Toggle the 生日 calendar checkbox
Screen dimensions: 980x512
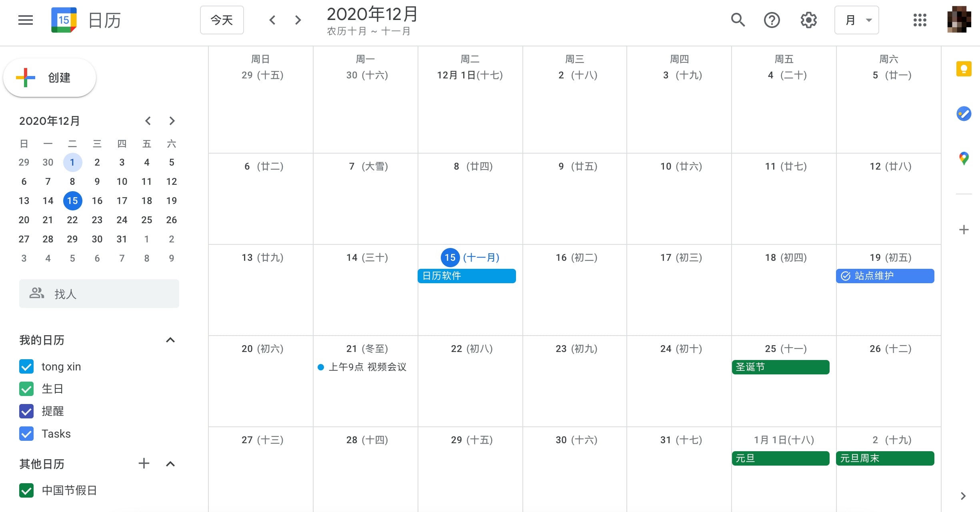pos(26,389)
